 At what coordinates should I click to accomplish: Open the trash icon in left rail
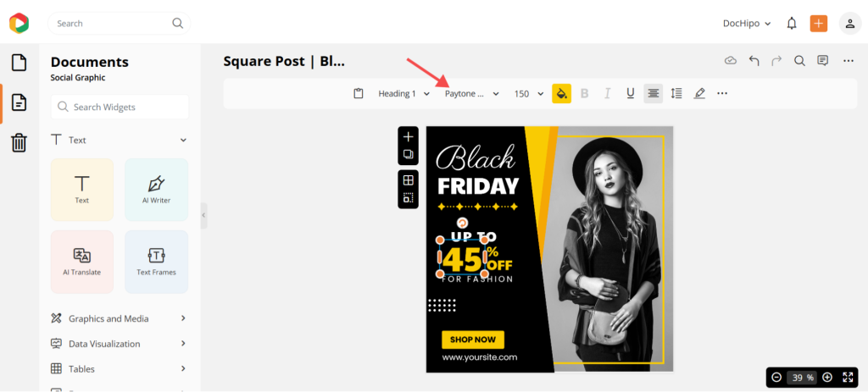point(19,142)
